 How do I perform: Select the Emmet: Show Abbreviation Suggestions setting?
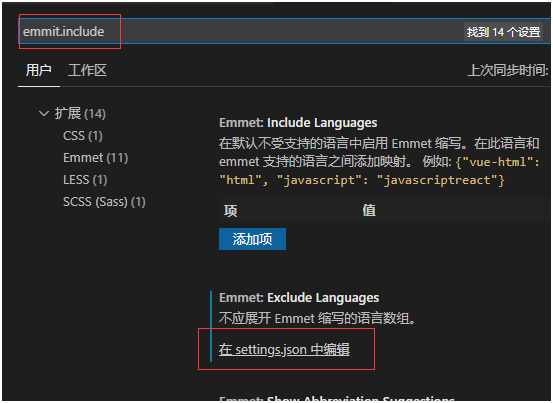tap(336, 398)
